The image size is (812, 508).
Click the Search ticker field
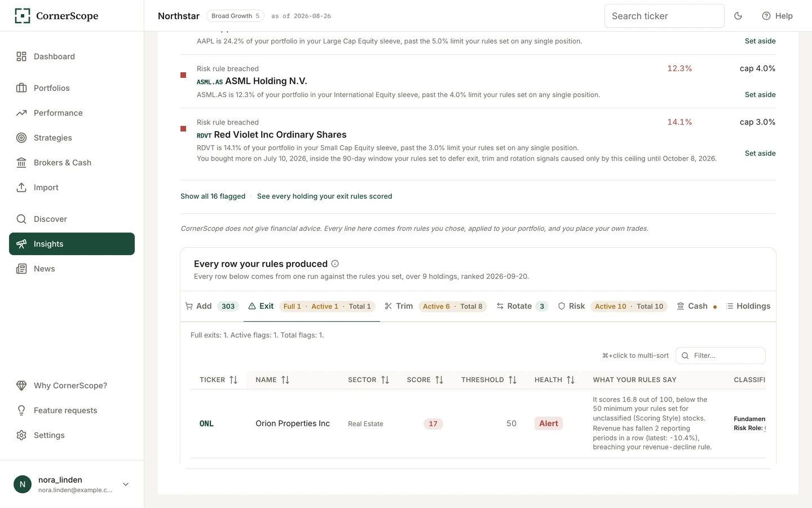[x=664, y=16]
